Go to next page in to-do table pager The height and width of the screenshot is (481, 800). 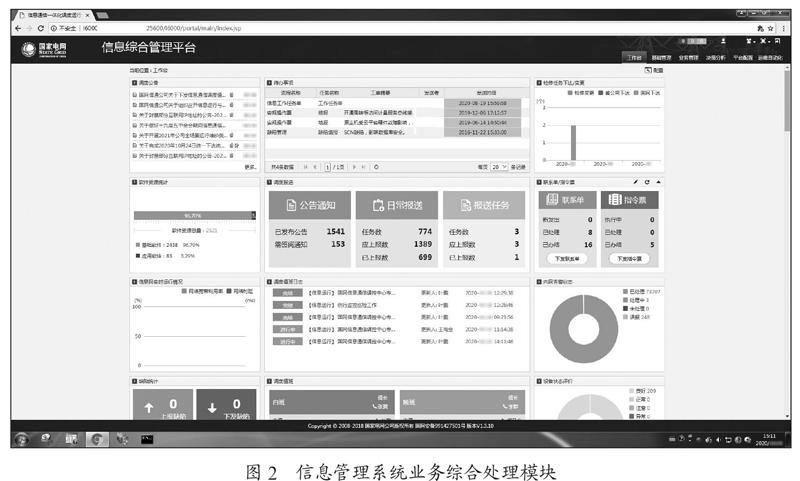(354, 167)
